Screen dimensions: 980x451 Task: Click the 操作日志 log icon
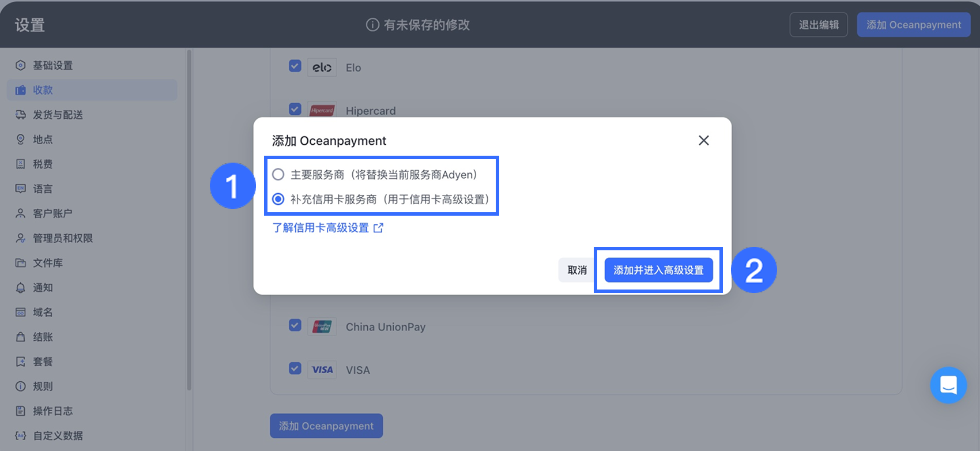[21, 411]
